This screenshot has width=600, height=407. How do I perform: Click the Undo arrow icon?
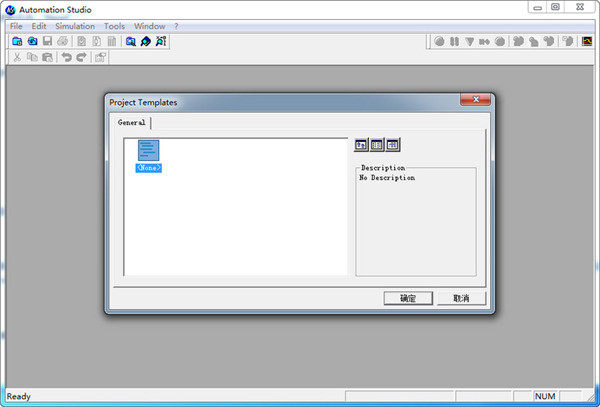(67, 57)
